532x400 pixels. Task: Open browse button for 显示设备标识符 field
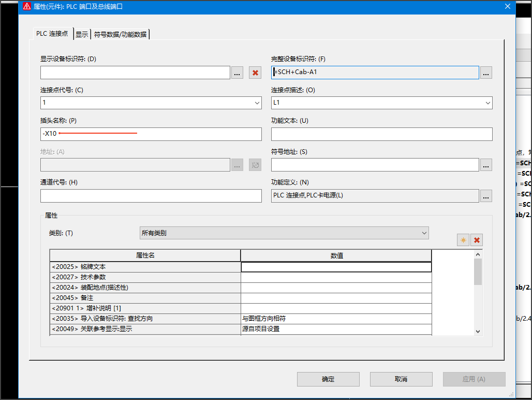(237, 73)
